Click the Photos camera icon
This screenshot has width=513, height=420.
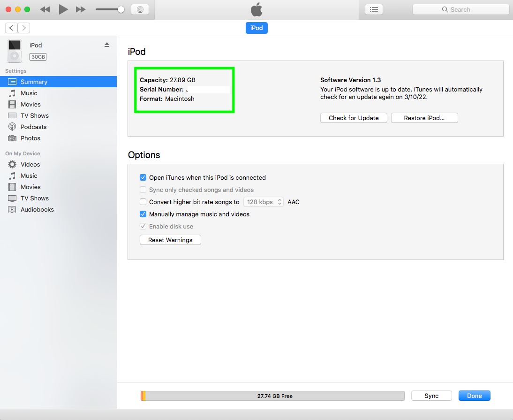tap(12, 138)
